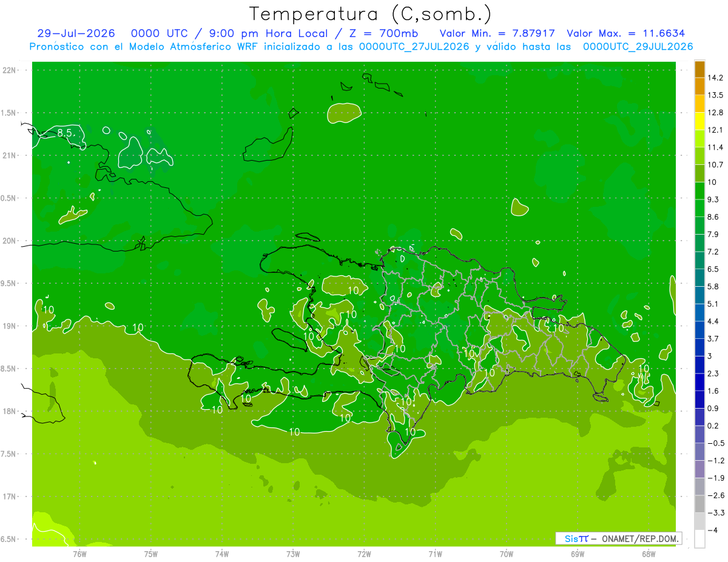Click latitude axis label "22N"
728x562 pixels.
tap(10, 70)
